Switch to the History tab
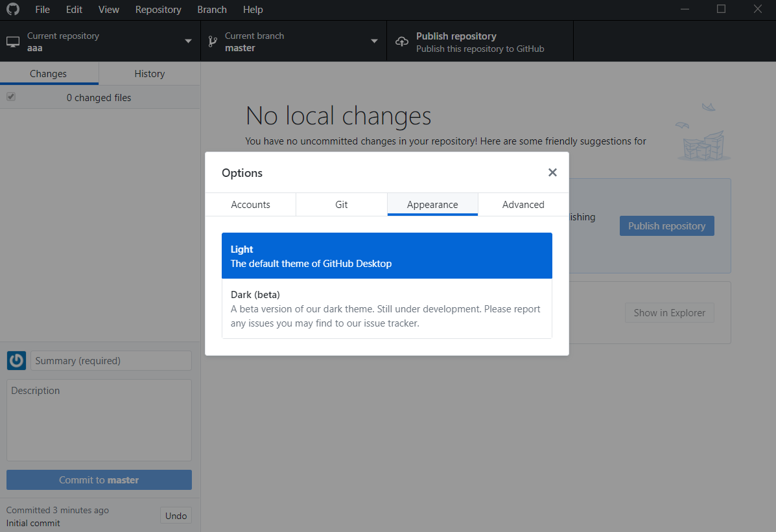 150,74
